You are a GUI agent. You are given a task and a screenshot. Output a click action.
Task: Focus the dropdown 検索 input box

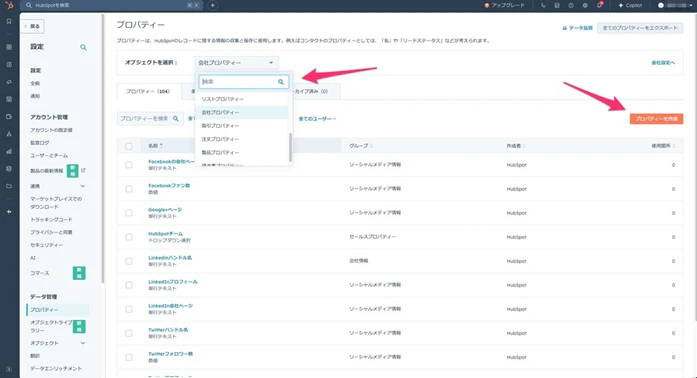[244, 82]
